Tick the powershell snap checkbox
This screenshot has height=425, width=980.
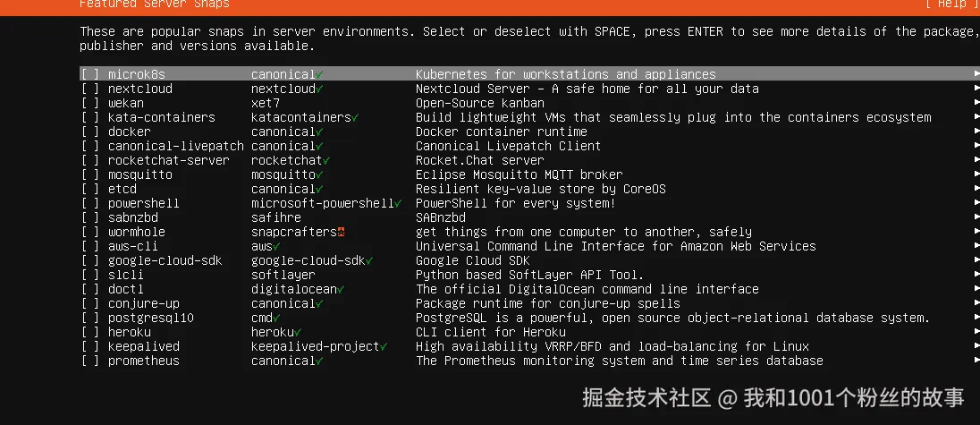[89, 203]
